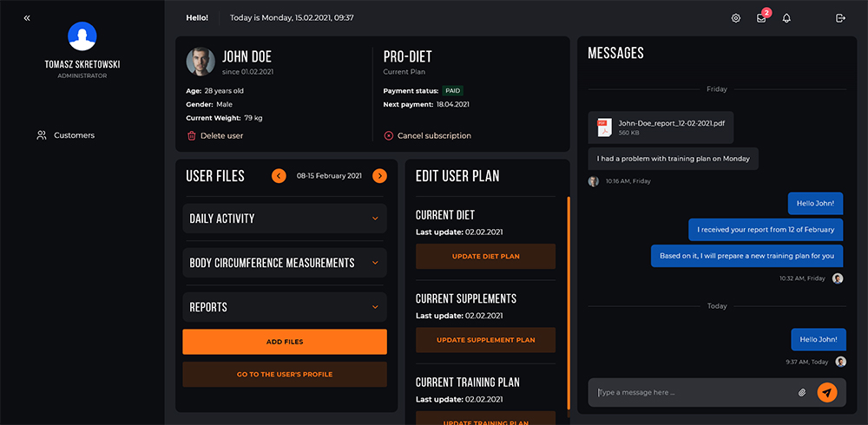Click the PDF file icon in messages
Screen dimensions: 868x425
604,127
